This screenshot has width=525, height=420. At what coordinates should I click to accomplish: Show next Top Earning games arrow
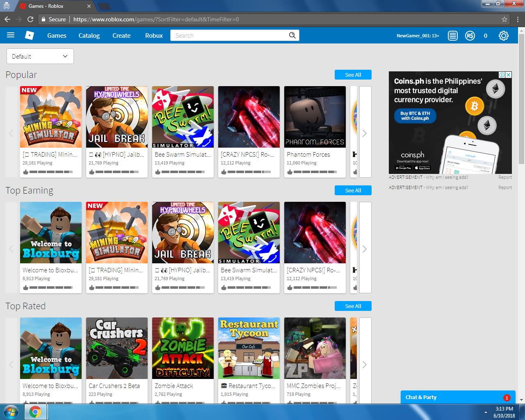(x=365, y=248)
